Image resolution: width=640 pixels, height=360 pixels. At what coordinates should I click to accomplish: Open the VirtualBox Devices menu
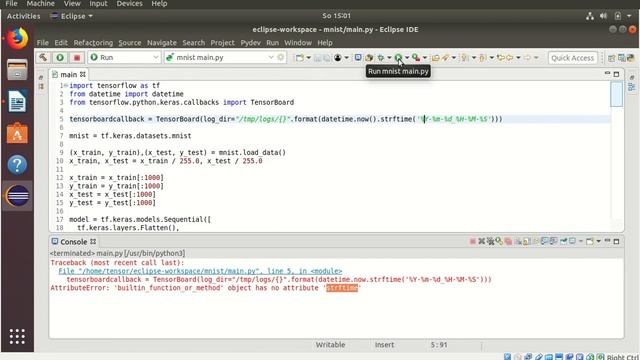click(x=129, y=4)
